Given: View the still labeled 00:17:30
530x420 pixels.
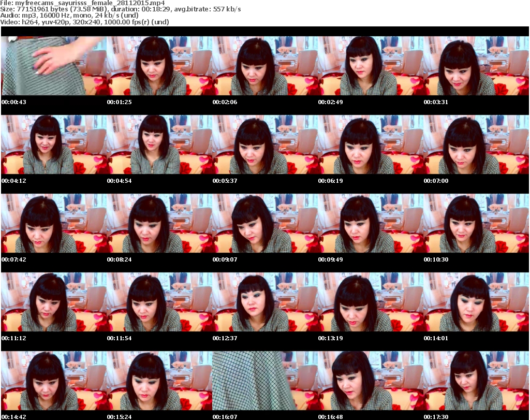Looking at the screenshot, I should click(476, 381).
